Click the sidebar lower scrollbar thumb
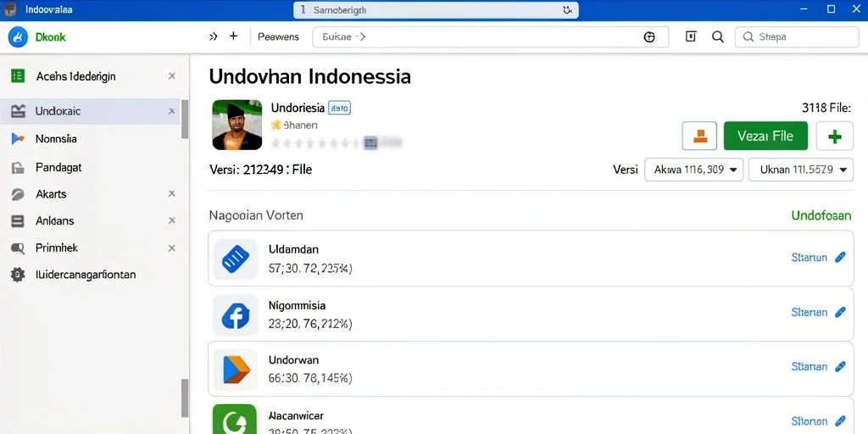Screen dimensions: 868x434 point(185,398)
